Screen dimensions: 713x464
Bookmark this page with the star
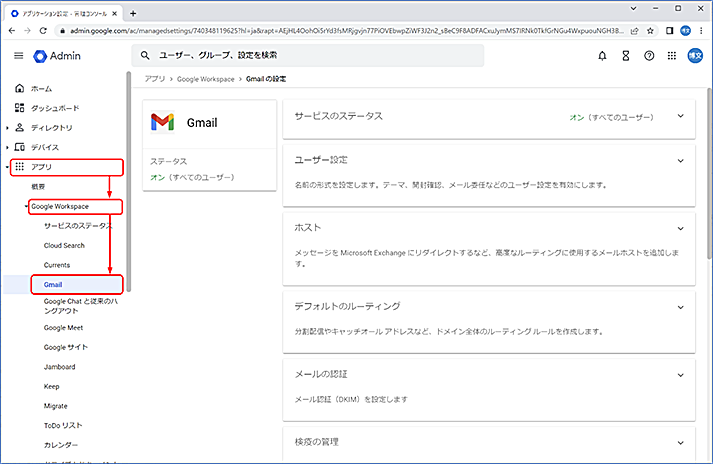click(x=650, y=30)
